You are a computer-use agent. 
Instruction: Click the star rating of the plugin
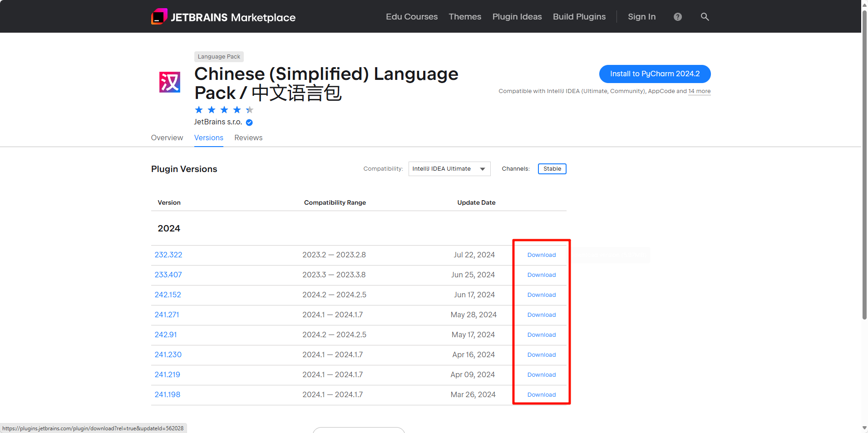[x=224, y=110]
